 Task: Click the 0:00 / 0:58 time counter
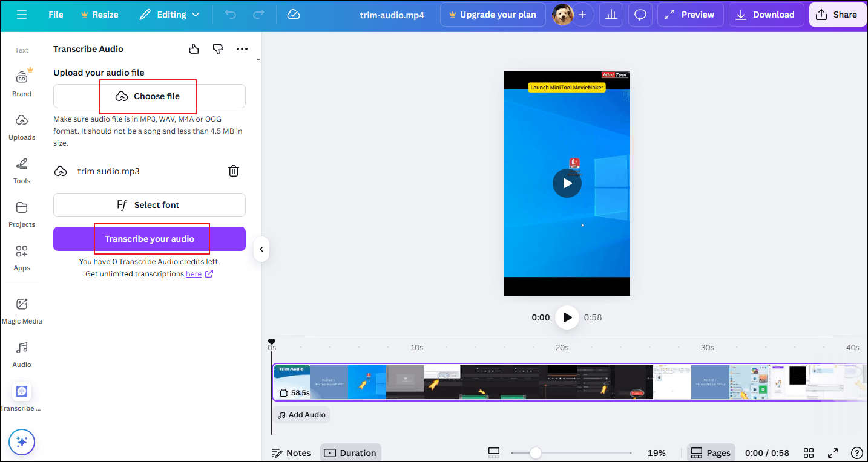point(767,453)
